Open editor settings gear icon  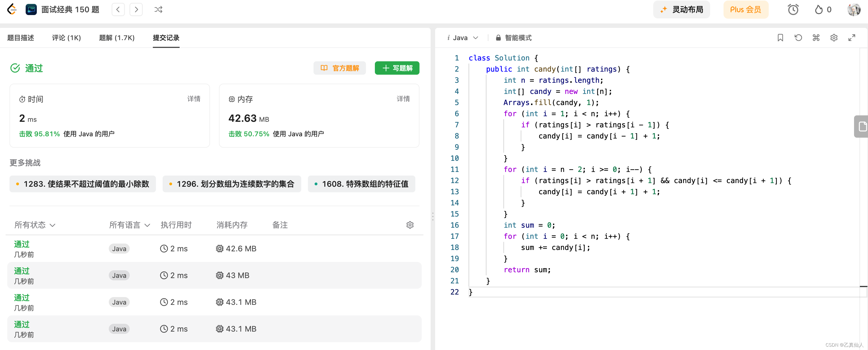(834, 38)
